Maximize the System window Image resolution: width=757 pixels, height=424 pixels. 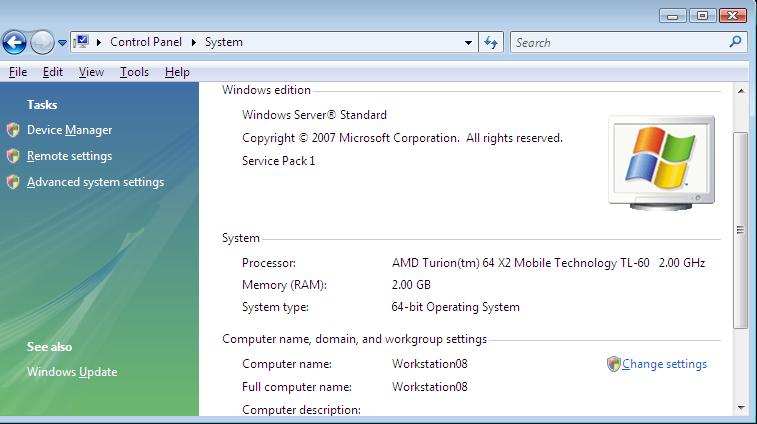pos(702,16)
